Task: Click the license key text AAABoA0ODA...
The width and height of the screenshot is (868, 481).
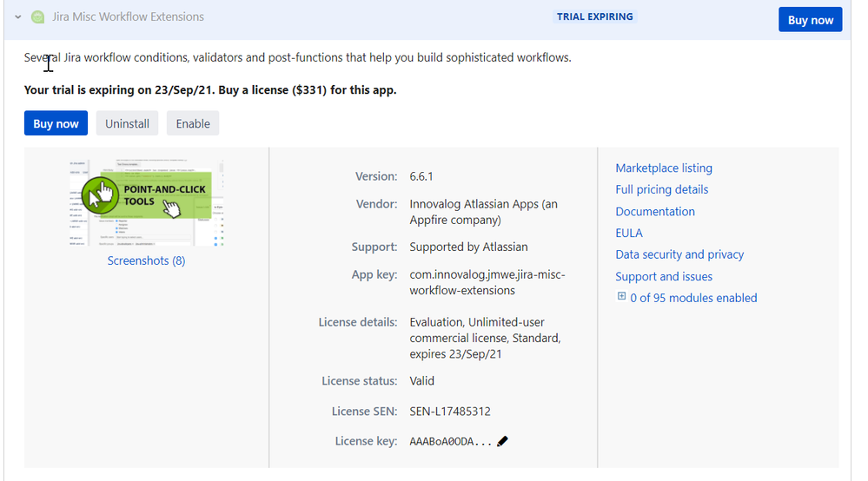Action: [x=451, y=441]
